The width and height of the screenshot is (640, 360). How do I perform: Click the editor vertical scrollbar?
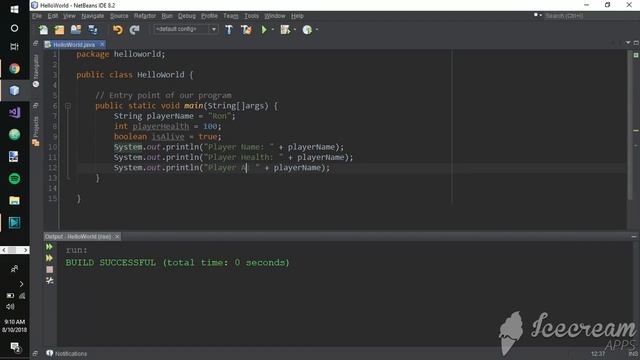630,126
